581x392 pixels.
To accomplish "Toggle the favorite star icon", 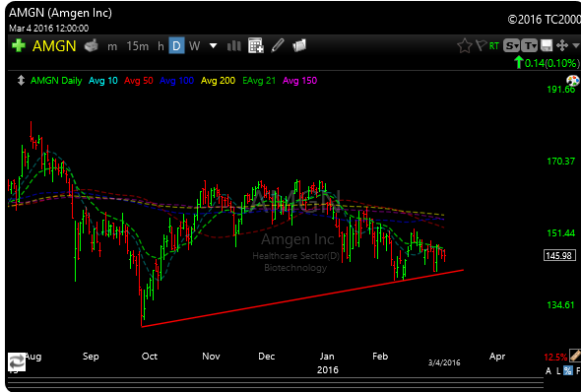I will click(464, 46).
